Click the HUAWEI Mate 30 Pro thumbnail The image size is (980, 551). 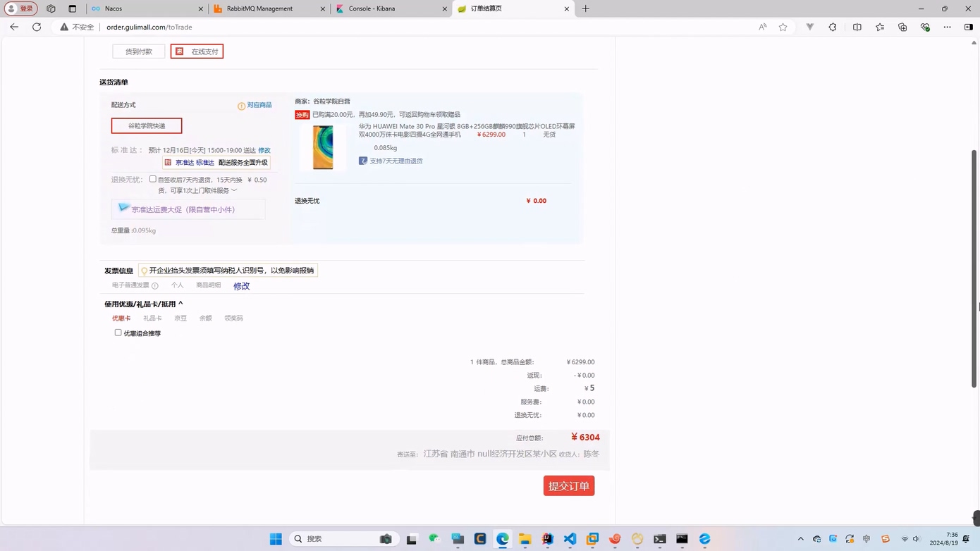pyautogui.click(x=323, y=147)
